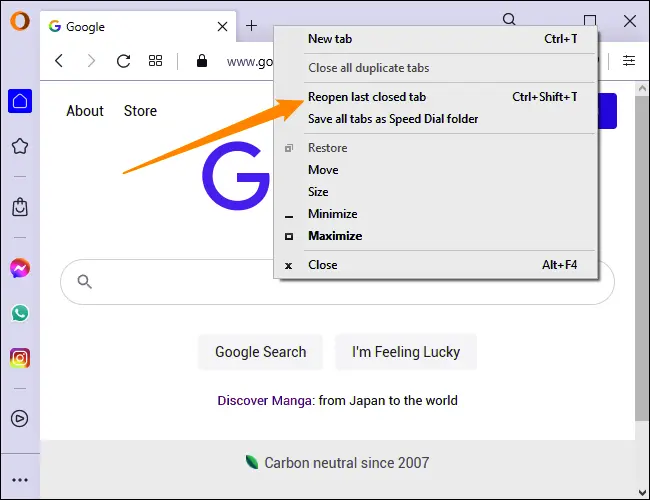Click the vertical scrollbar thumb
Image resolution: width=650 pixels, height=500 pixels.
(x=642, y=258)
